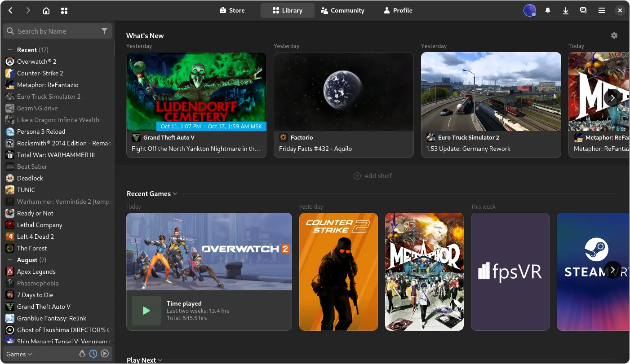Open the downloads manager icon
630x364 pixels.
tap(566, 10)
